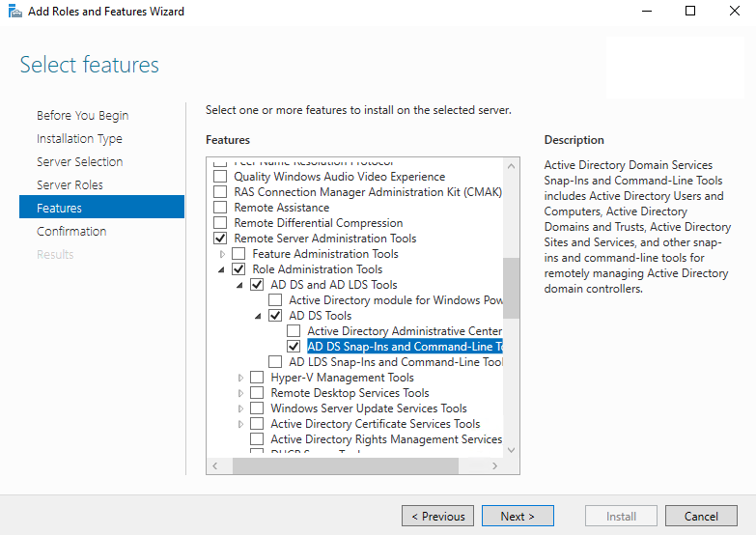Click the scroll down arrow in features list
Image resolution: width=756 pixels, height=535 pixels.
click(x=511, y=450)
